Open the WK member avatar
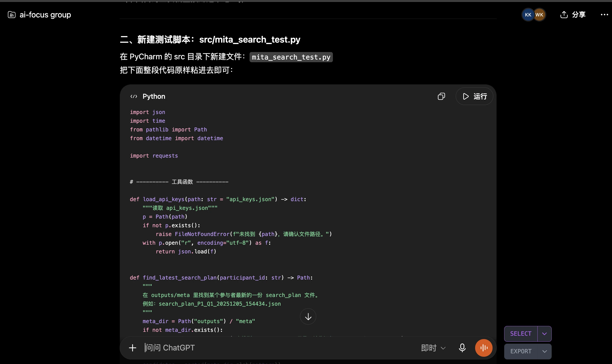The width and height of the screenshot is (612, 364). tap(539, 15)
